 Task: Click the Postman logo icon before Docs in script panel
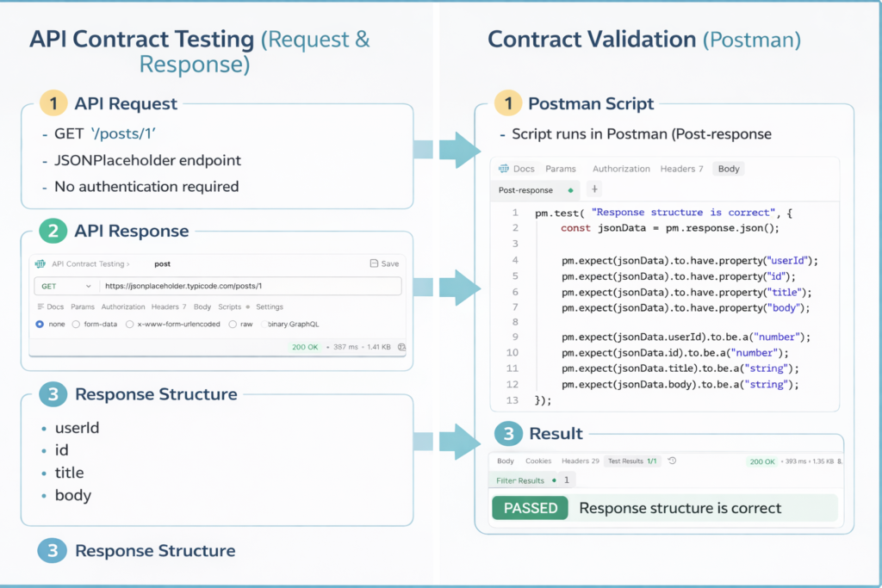pos(504,169)
